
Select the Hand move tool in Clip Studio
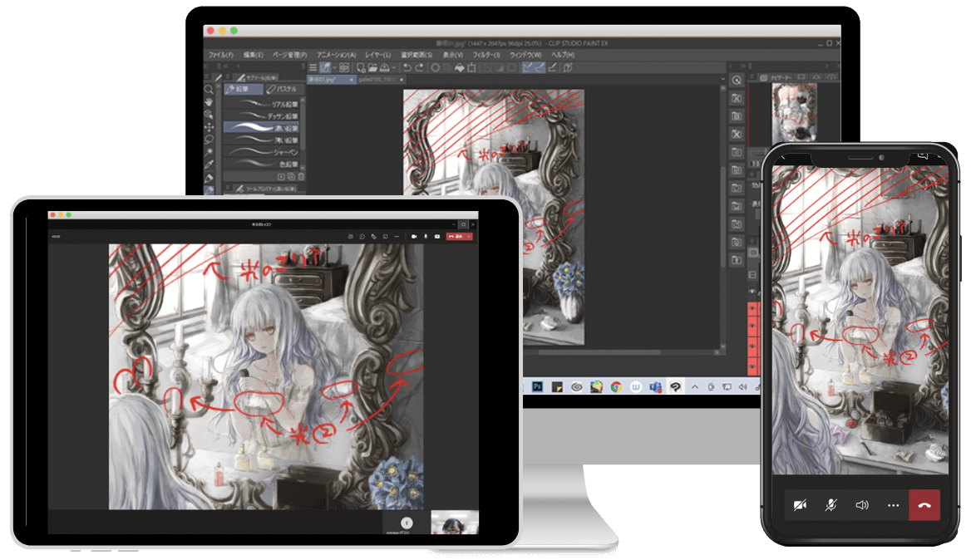coord(209,101)
